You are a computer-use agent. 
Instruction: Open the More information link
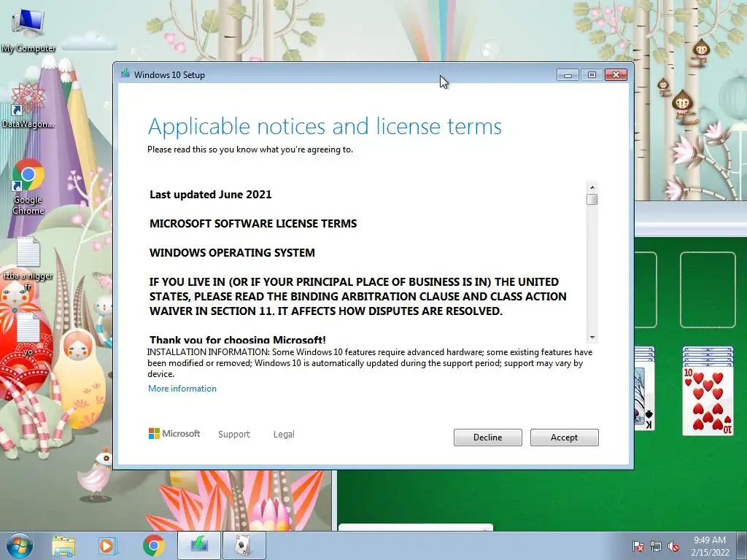(182, 389)
